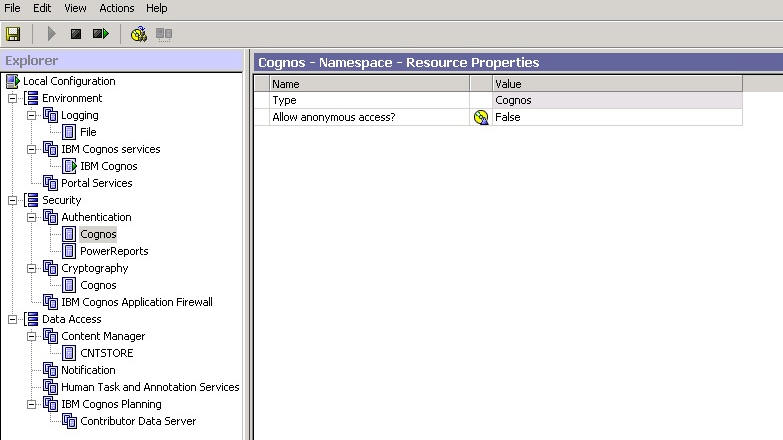Image resolution: width=783 pixels, height=440 pixels.
Task: Click the Start service play icon
Action: pos(51,34)
